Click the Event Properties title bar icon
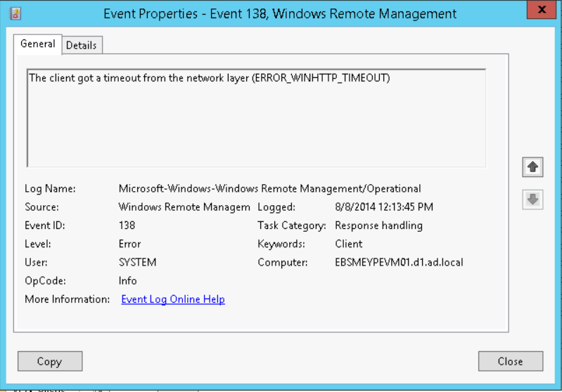The height and width of the screenshot is (392, 562). pyautogui.click(x=15, y=13)
